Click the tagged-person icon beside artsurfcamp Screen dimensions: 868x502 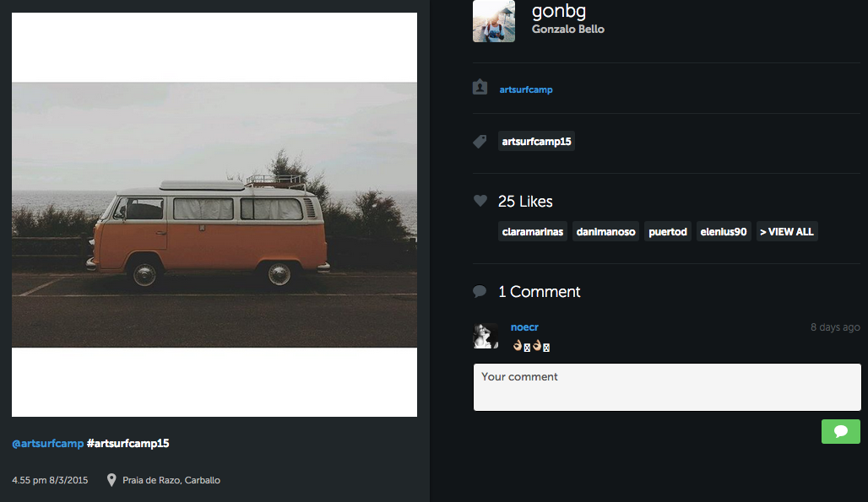click(480, 87)
